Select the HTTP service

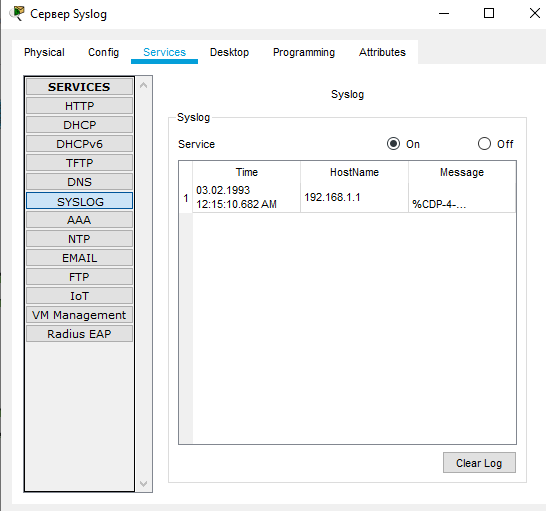[79, 106]
